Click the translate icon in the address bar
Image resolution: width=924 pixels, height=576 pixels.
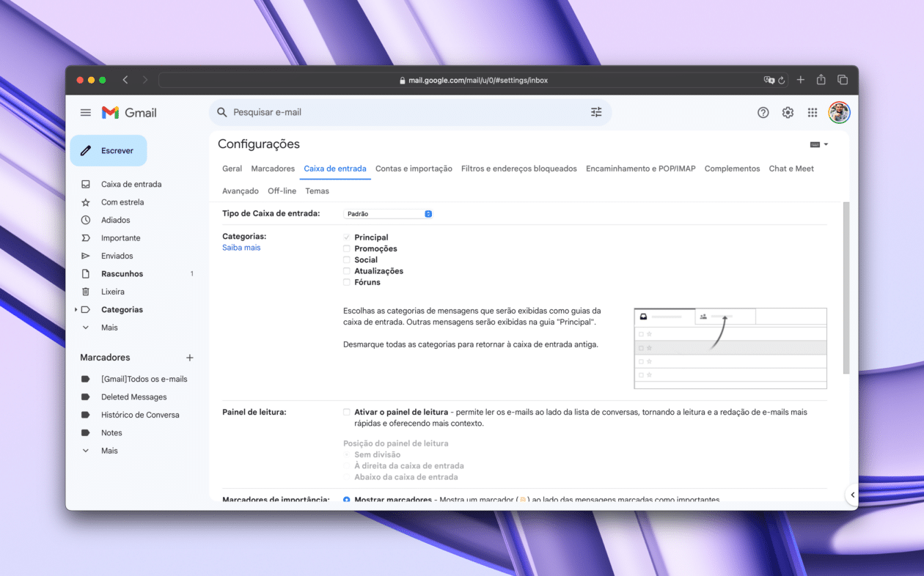click(x=769, y=81)
